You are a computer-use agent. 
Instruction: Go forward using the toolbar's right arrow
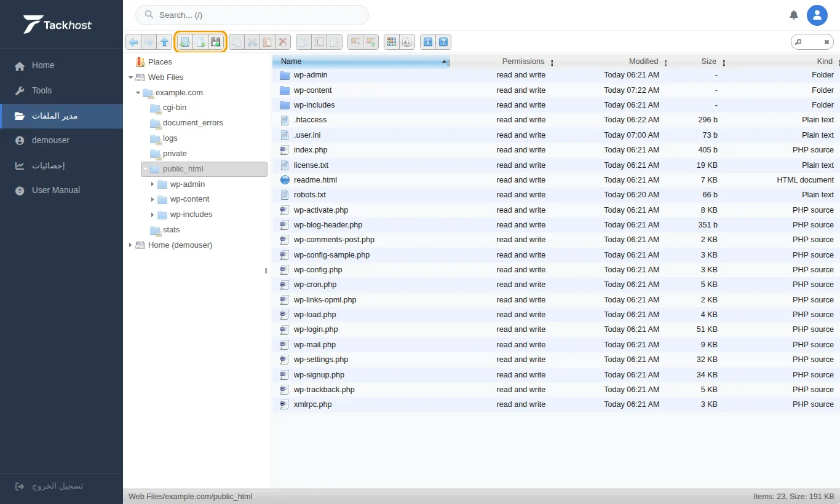coord(148,42)
